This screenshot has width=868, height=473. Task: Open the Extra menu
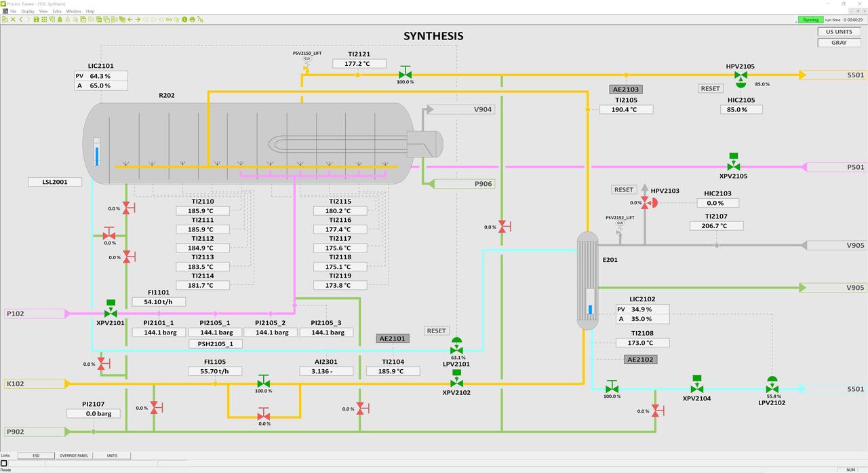pyautogui.click(x=57, y=11)
